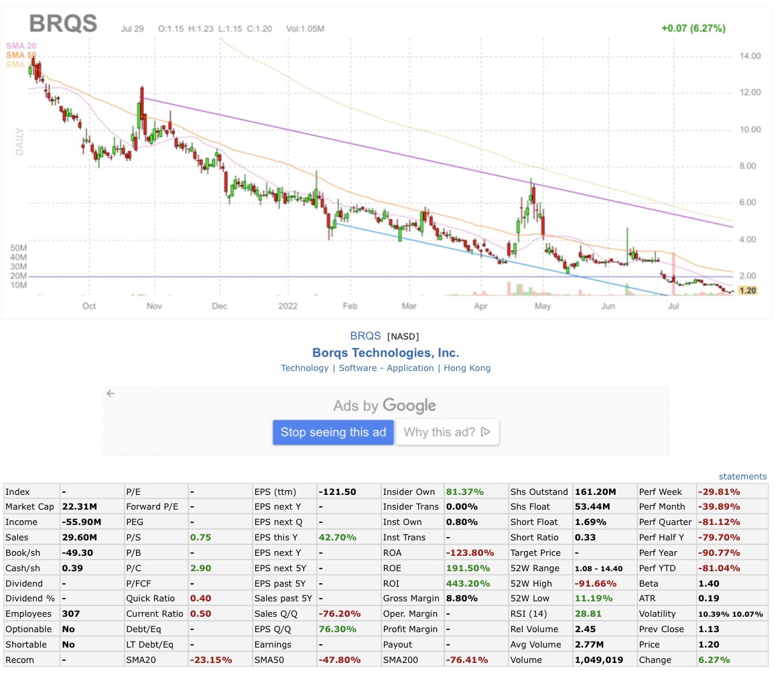Click the back arrow in the ad box

tap(111, 394)
